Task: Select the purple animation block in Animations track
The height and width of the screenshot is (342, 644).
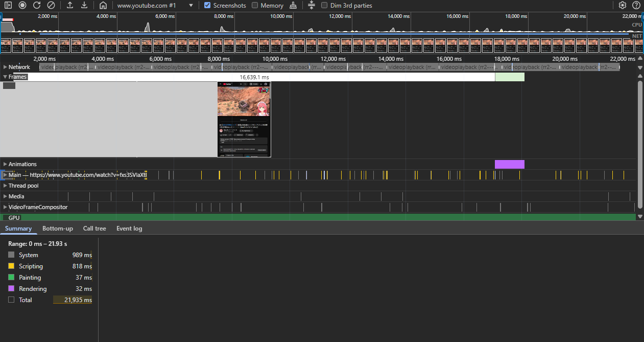Action: click(x=509, y=164)
